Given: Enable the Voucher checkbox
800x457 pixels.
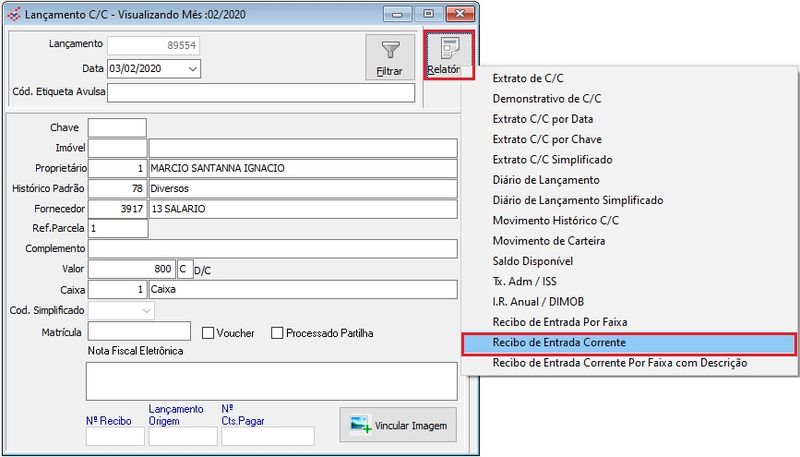Looking at the screenshot, I should coord(209,333).
